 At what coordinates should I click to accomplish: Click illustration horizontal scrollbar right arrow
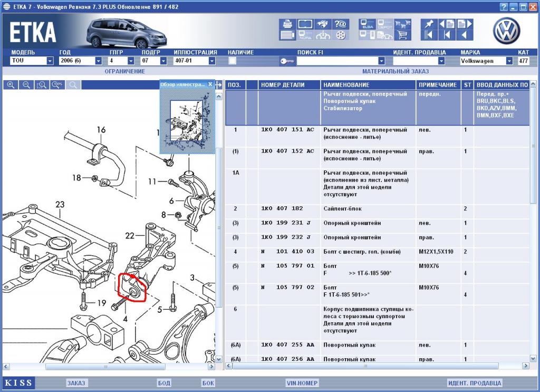[211, 367]
